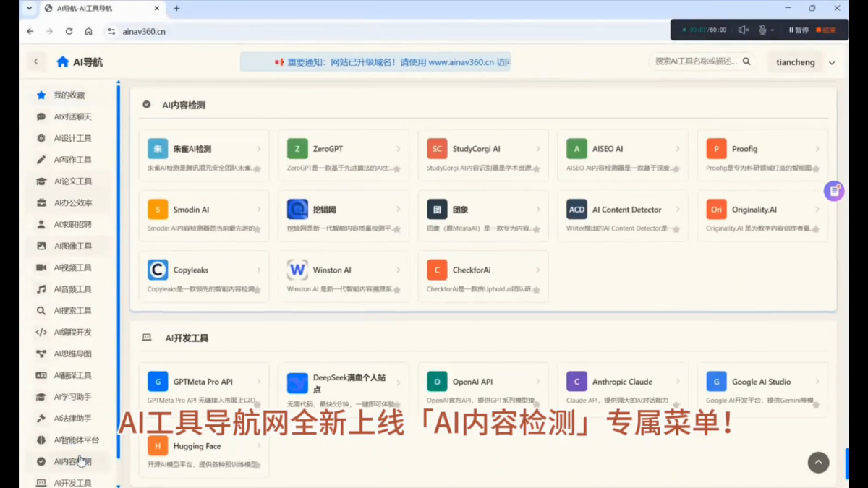
Task: Reload the browser page
Action: pos(69,31)
